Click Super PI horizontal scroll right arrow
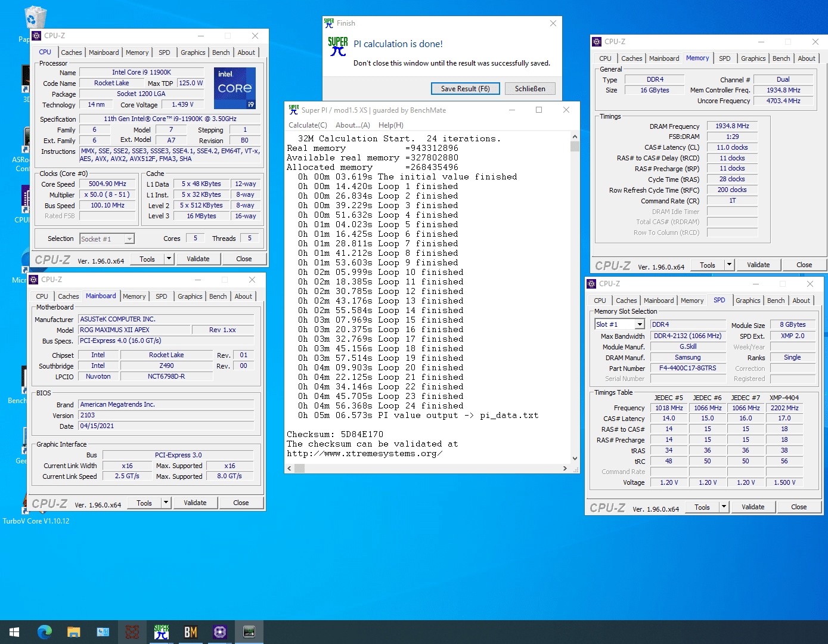828x644 pixels. [565, 469]
